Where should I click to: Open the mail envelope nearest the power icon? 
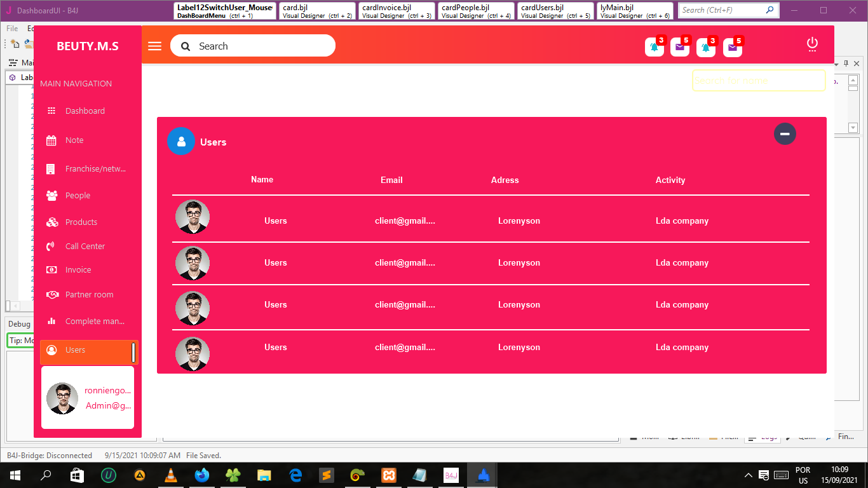click(733, 47)
